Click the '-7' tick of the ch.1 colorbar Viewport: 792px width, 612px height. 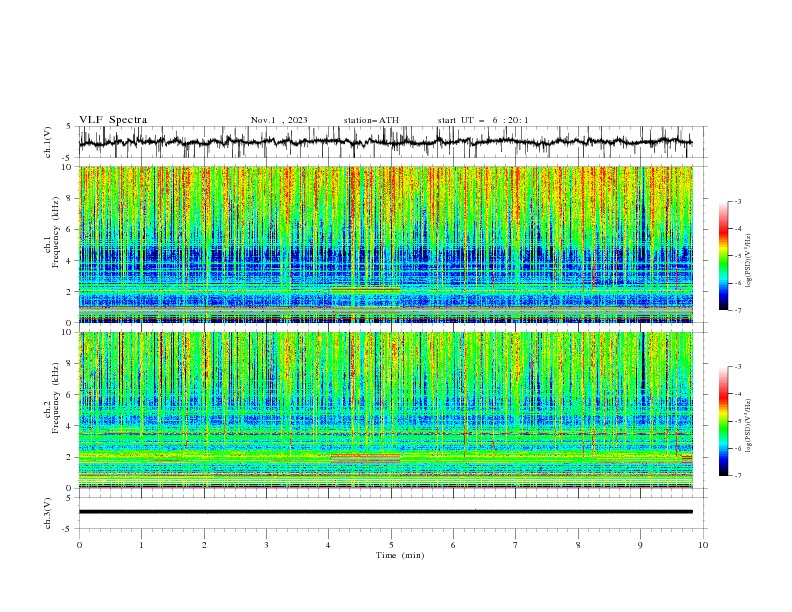(x=737, y=310)
